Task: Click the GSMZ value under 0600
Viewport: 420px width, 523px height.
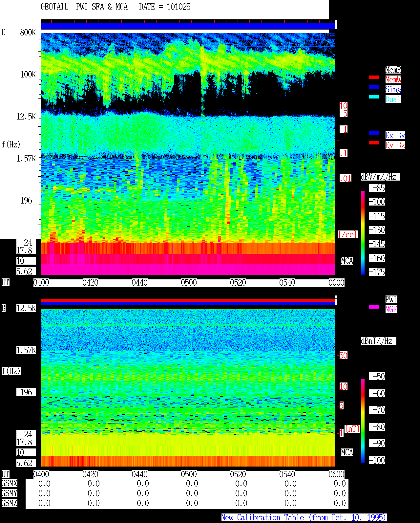Action: pyautogui.click(x=340, y=503)
